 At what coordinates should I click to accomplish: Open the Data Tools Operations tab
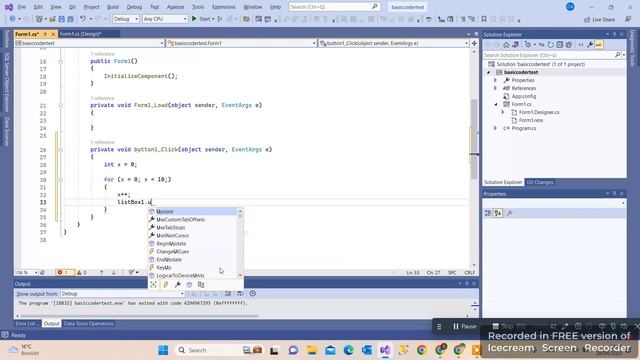[x=89, y=323]
